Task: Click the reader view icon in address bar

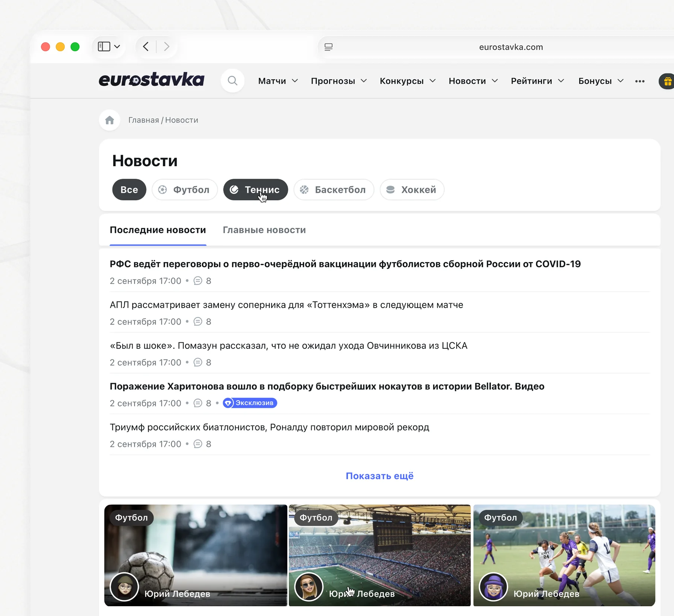Action: coord(328,47)
